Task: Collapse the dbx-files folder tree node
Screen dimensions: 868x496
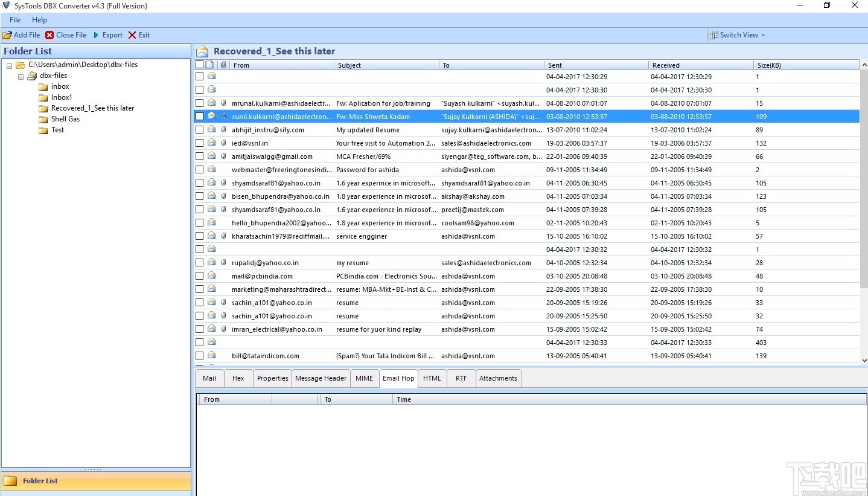Action: (x=21, y=76)
